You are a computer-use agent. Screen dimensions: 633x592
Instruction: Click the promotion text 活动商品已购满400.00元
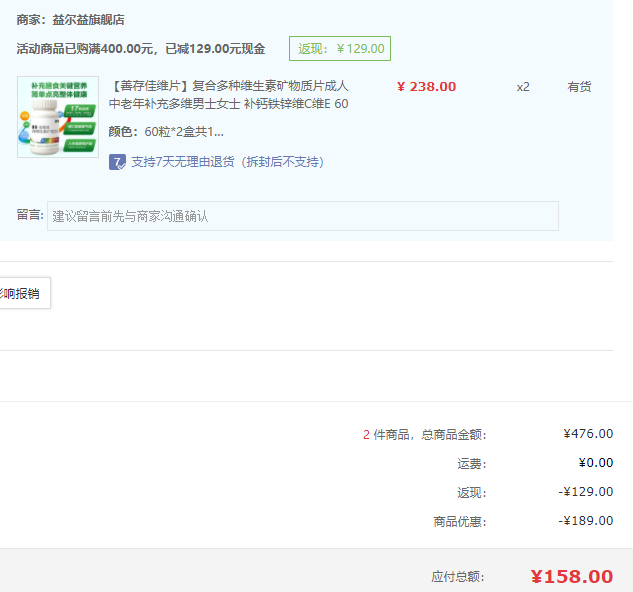pyautogui.click(x=85, y=49)
